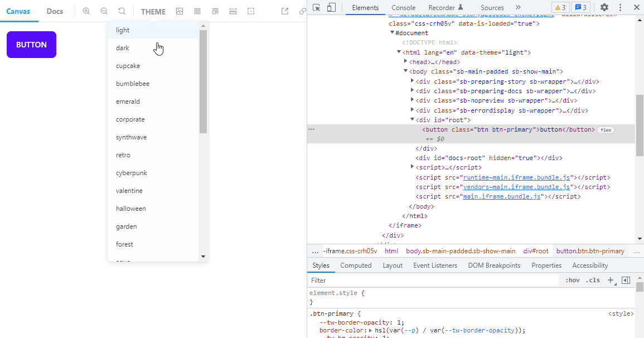Switch to the Docs tab
The width and height of the screenshot is (644, 338).
[55, 11]
